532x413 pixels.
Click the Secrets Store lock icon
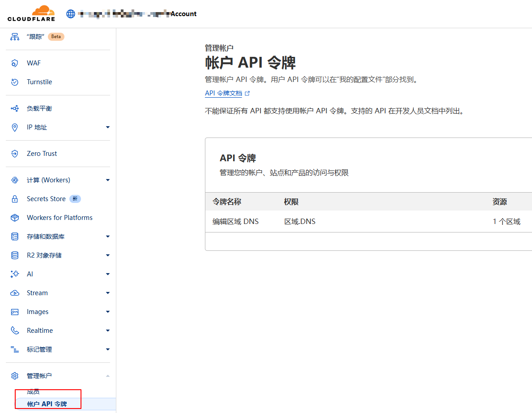pos(15,199)
